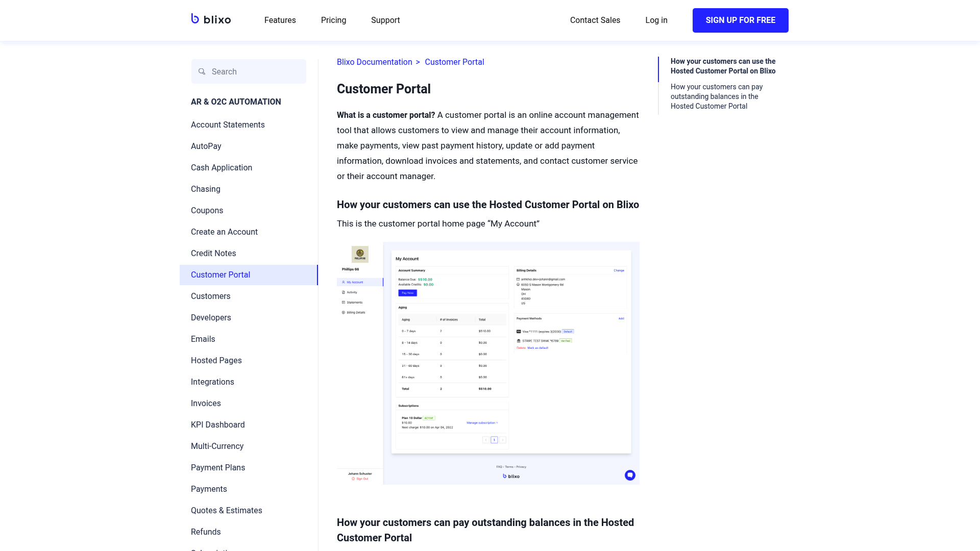The width and height of the screenshot is (980, 551).
Task: Open Customers documentation
Action: pyautogui.click(x=210, y=296)
